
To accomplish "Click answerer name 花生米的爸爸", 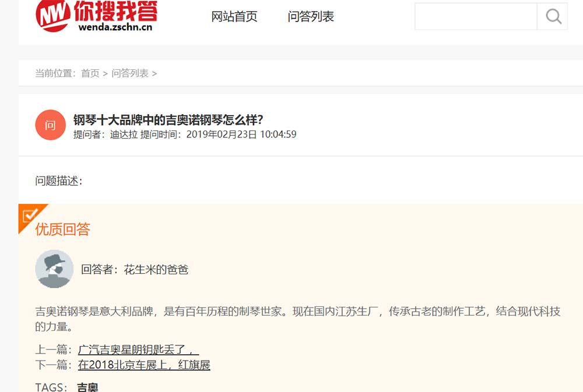I will coord(156,270).
